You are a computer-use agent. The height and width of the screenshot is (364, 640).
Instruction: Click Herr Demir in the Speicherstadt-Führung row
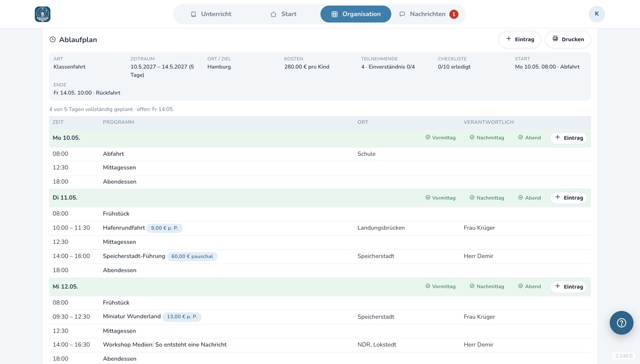pyautogui.click(x=479, y=256)
